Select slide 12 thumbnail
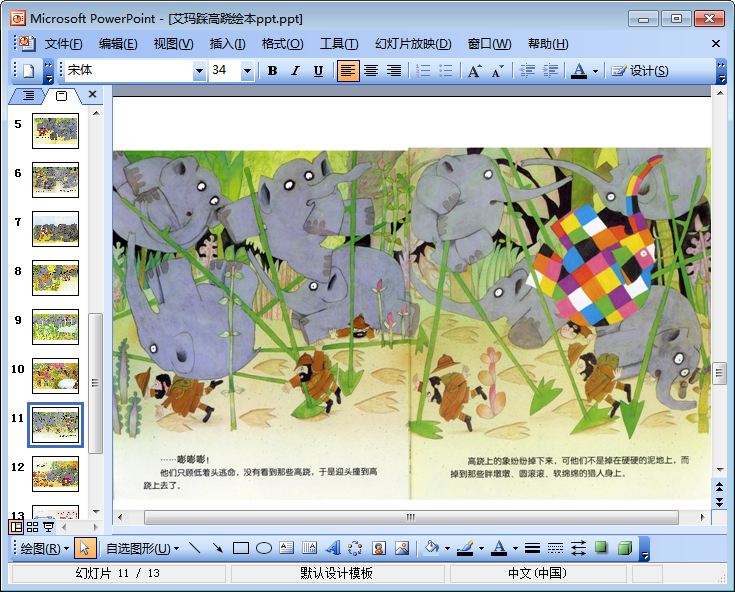This screenshot has width=735, height=592. tap(55, 474)
